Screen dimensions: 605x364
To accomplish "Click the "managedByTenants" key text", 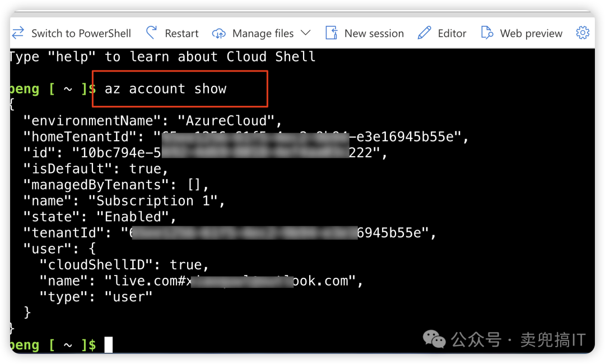I will (96, 185).
